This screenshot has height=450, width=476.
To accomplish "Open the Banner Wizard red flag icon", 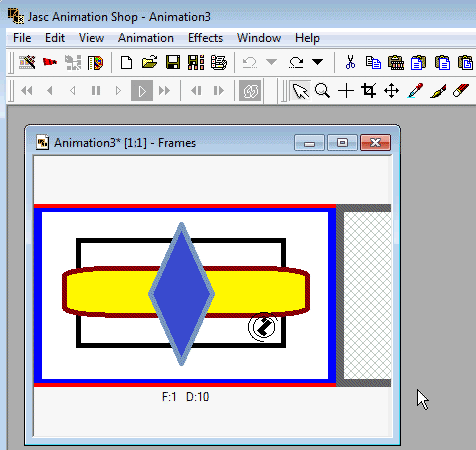I will [50, 62].
